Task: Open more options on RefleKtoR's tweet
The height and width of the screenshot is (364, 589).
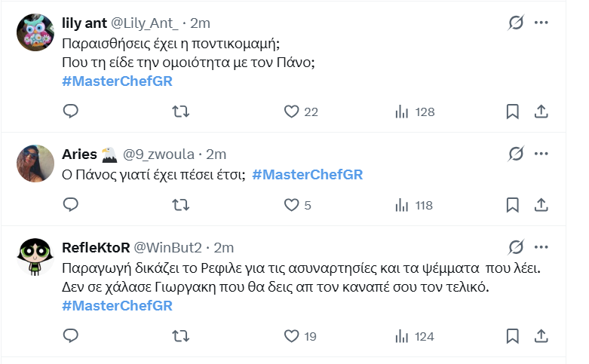Action: [x=541, y=247]
